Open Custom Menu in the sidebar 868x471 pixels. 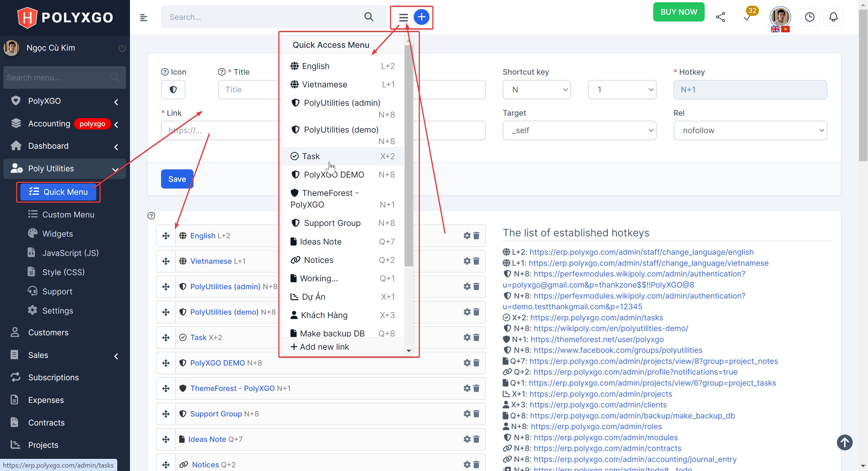(68, 214)
